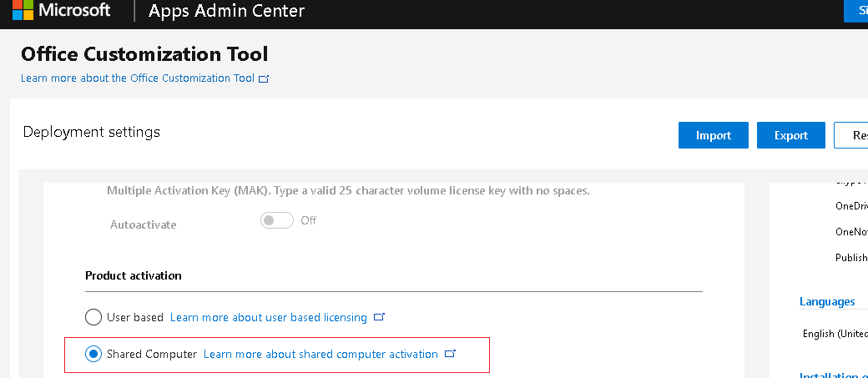Click the Microsoft four-square logo
This screenshot has width=868, height=378.
[23, 9]
